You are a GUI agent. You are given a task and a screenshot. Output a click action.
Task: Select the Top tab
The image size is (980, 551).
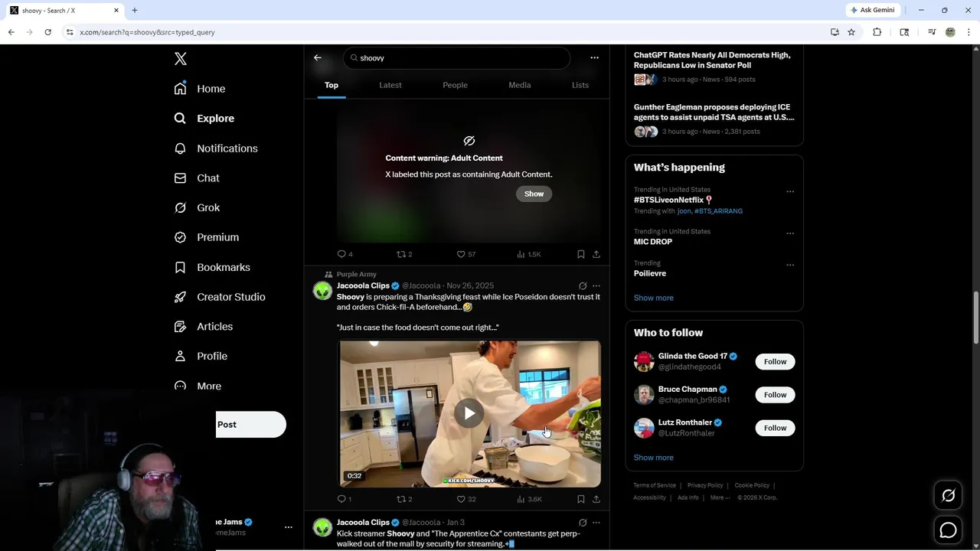(x=332, y=85)
